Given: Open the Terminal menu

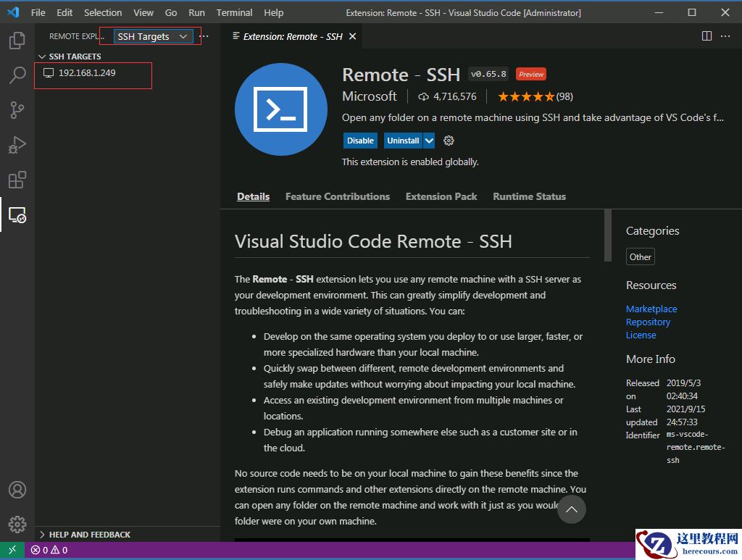Looking at the screenshot, I should 234,12.
